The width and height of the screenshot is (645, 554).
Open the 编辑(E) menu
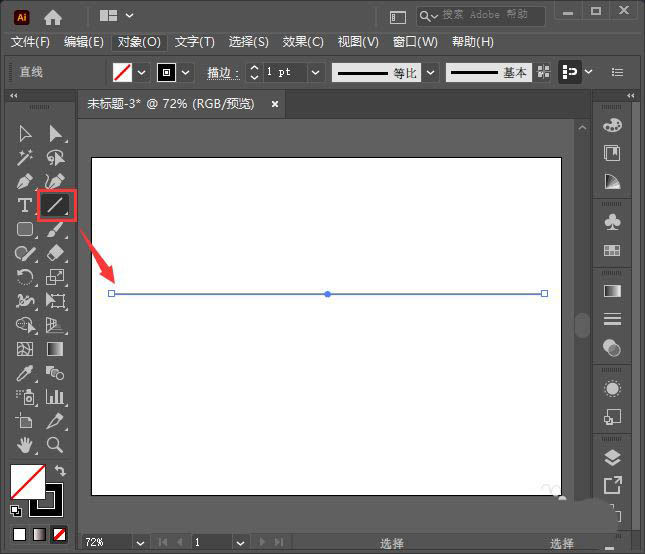(84, 42)
